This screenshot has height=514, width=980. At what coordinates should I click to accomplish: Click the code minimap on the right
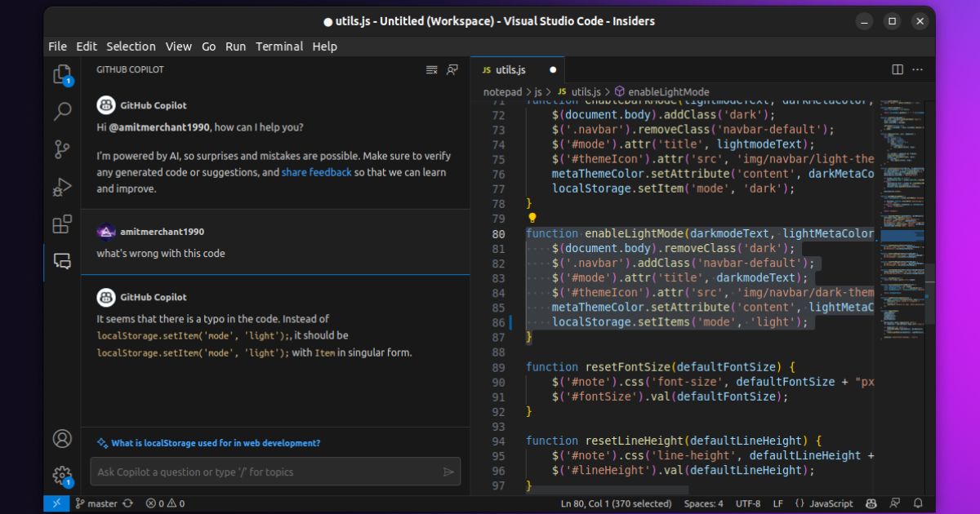tap(902, 220)
